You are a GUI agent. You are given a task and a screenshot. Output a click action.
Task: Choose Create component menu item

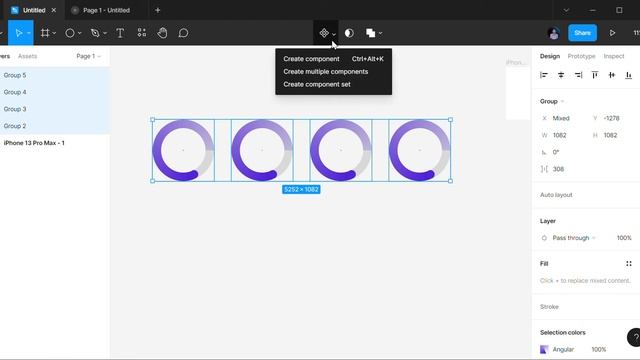[333, 59]
